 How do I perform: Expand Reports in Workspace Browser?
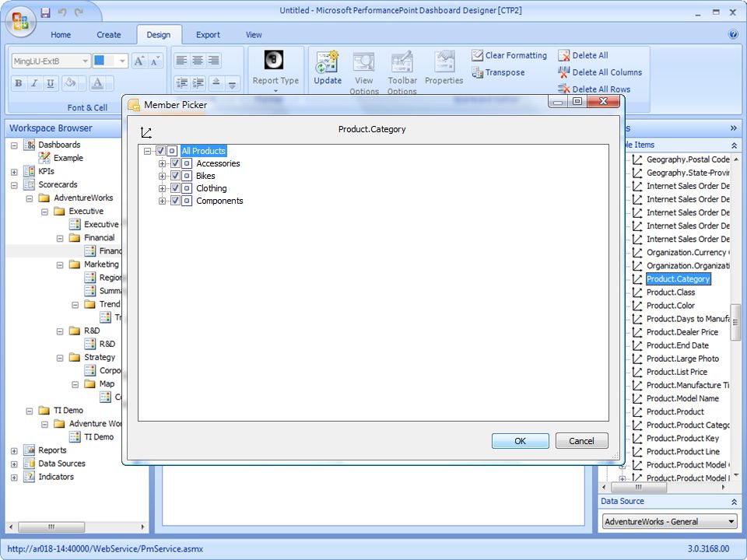tap(14, 450)
